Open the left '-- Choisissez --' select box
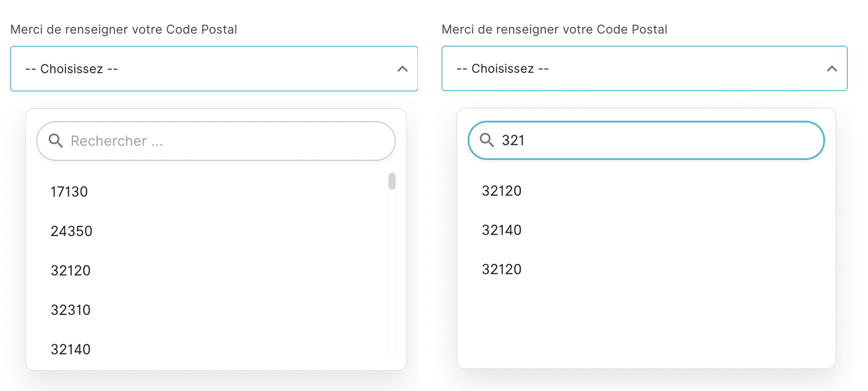This screenshot has height=391, width=868. [214, 69]
